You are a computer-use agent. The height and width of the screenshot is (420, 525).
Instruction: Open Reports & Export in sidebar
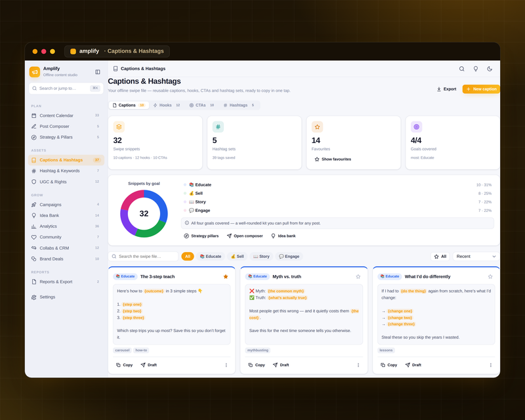66,282
